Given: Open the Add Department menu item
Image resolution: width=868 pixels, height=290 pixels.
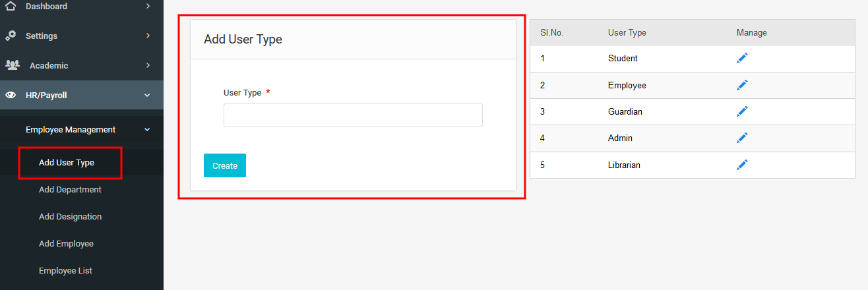Looking at the screenshot, I should (x=70, y=189).
